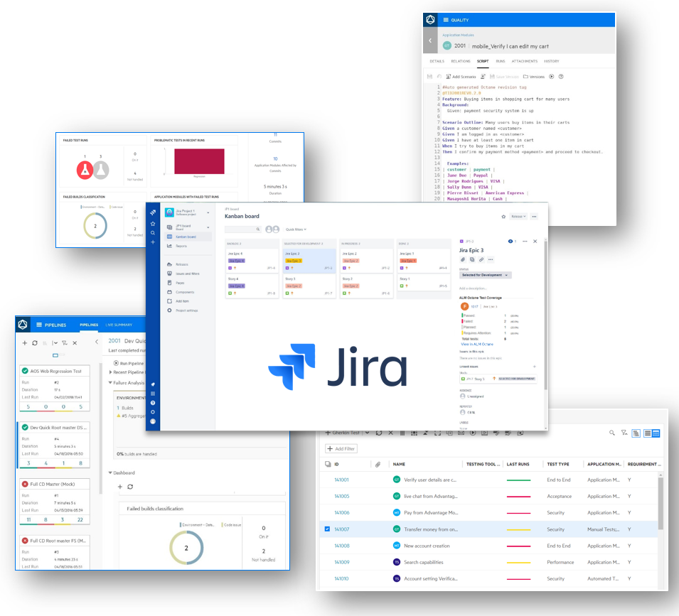Viewport: 679px width, 616px height.
Task: Click the Add Filter button in tests grid
Action: click(341, 448)
